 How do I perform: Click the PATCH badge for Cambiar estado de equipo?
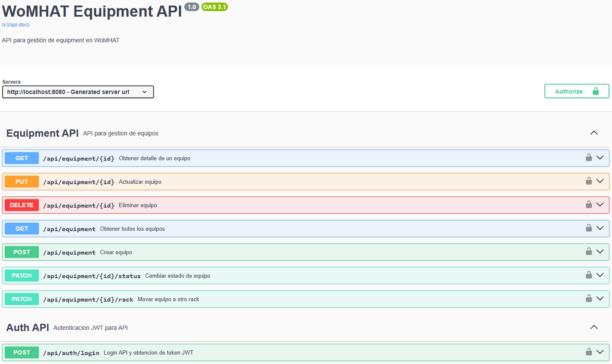22,276
